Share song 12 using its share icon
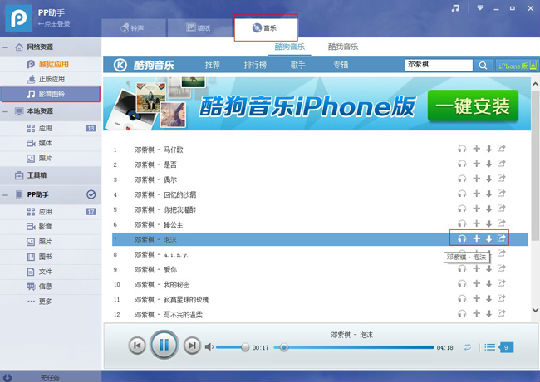Viewport: 540px width, 382px height. pos(501,313)
